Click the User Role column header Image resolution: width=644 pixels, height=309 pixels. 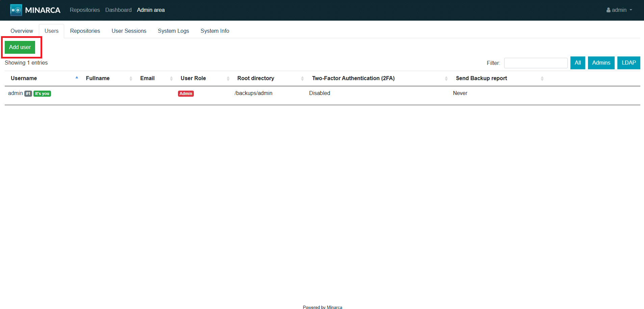point(193,78)
